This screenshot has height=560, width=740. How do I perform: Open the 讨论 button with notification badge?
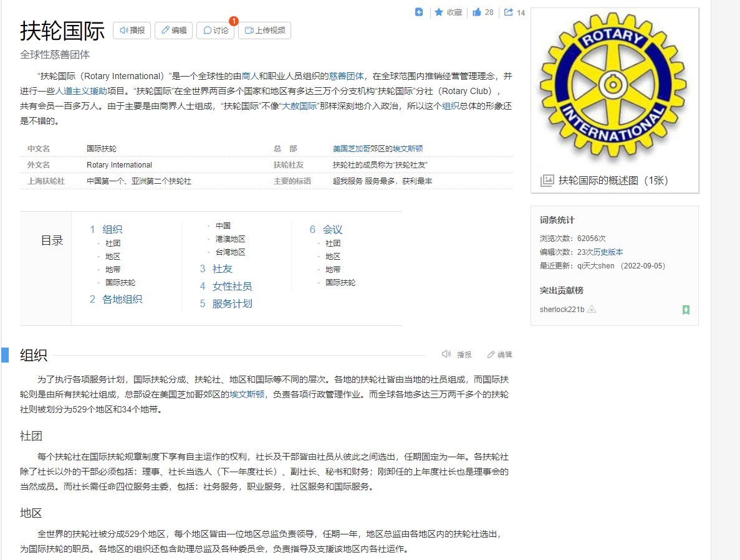pyautogui.click(x=216, y=30)
